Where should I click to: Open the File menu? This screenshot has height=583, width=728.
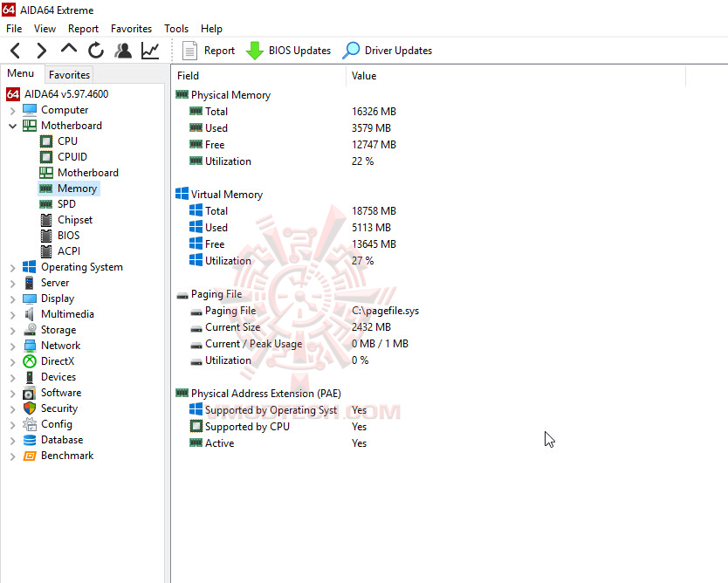coord(14,29)
